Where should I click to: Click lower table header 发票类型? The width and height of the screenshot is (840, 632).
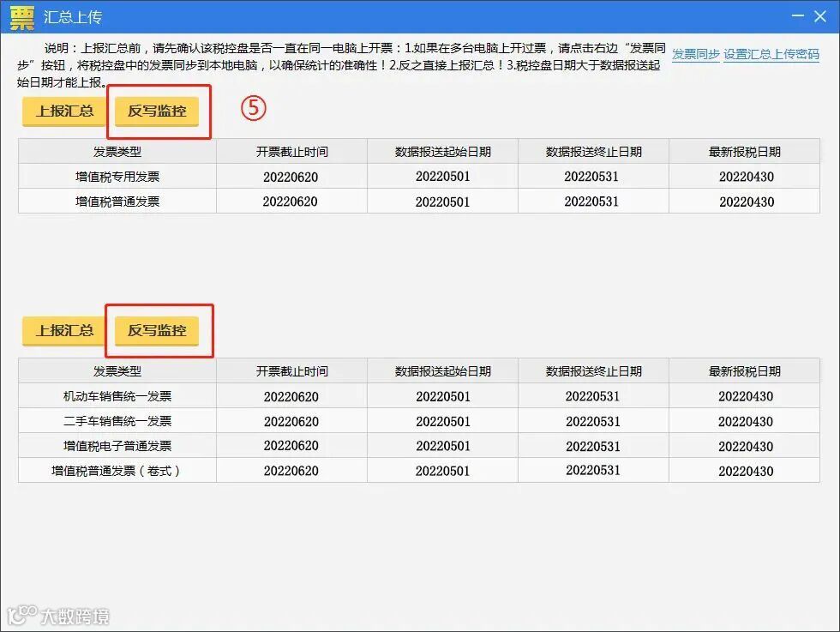coord(117,371)
